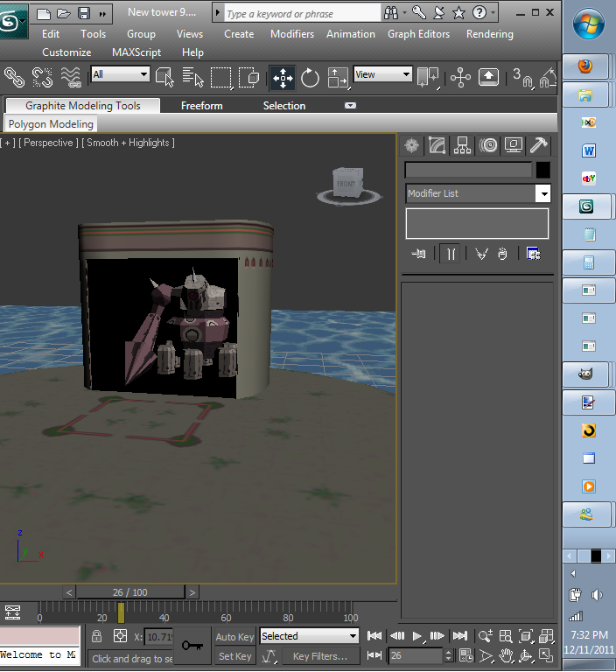Click the time slider at 26 / 100
Viewport: 616px width, 672px height.
[x=129, y=592]
